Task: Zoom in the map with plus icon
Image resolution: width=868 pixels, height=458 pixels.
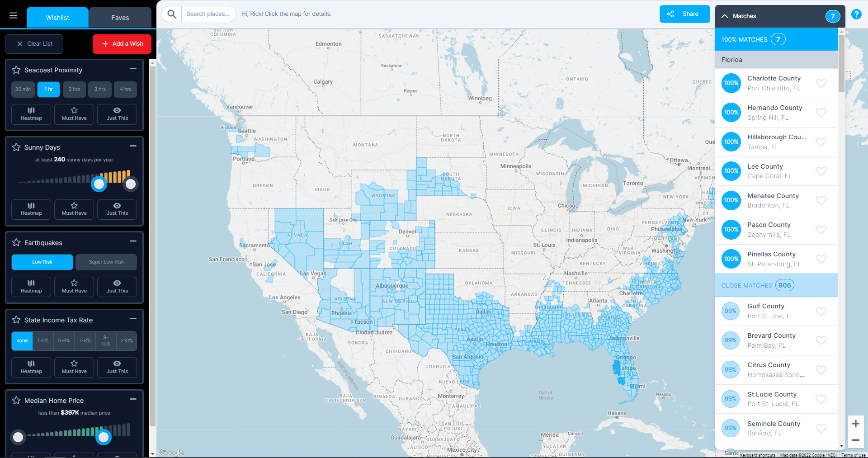Action: pyautogui.click(x=855, y=424)
